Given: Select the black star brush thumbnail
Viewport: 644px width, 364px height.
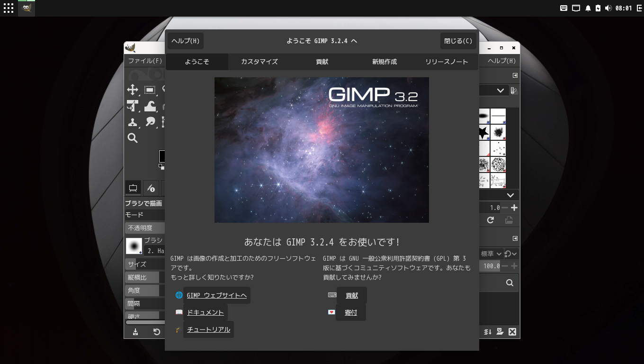Looking at the screenshot, I should [x=484, y=132].
